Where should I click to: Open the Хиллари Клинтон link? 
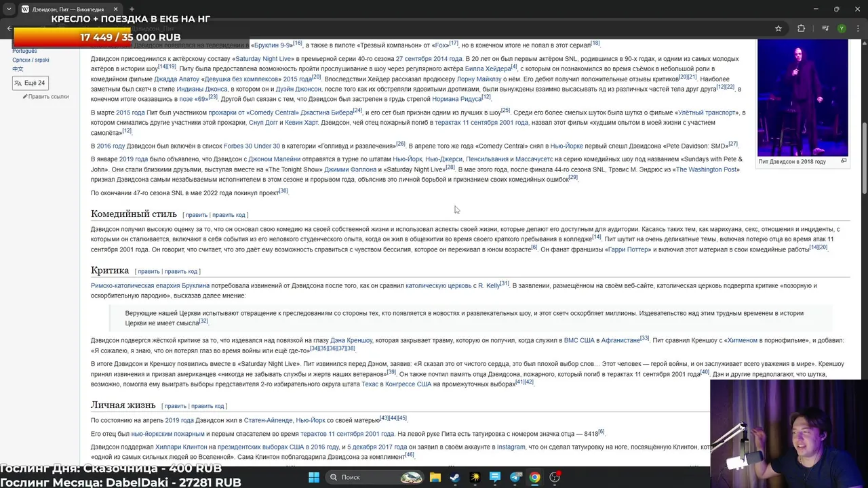[181, 447]
